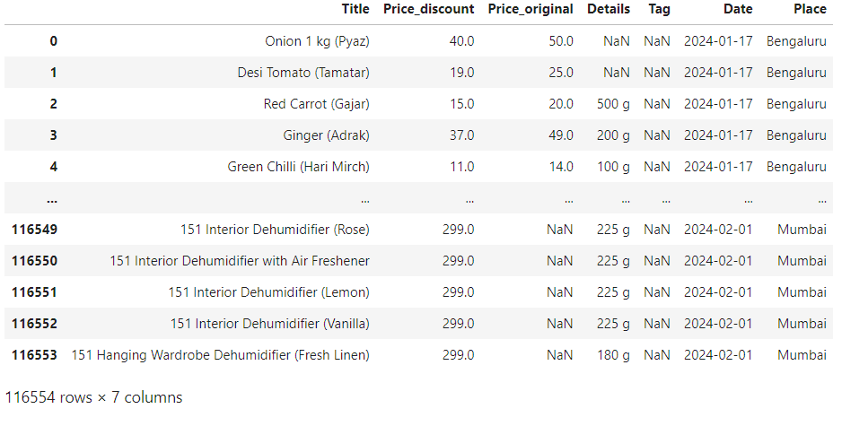Click Red Carrot (Gajar) title cell
Viewport: 868px width, 426px height.
[x=317, y=104]
